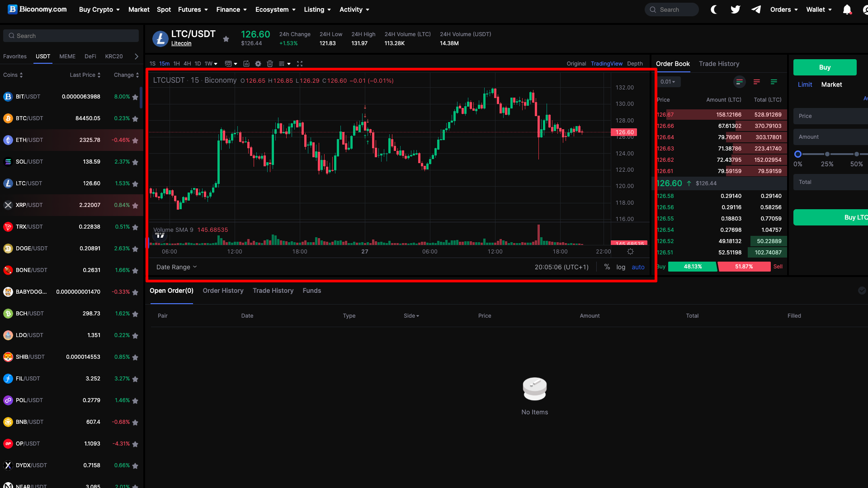This screenshot has height=488, width=868.
Task: Set amount slider to 25%
Action: tap(827, 154)
